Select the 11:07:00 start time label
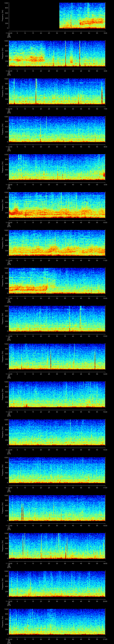 click(9, 147)
